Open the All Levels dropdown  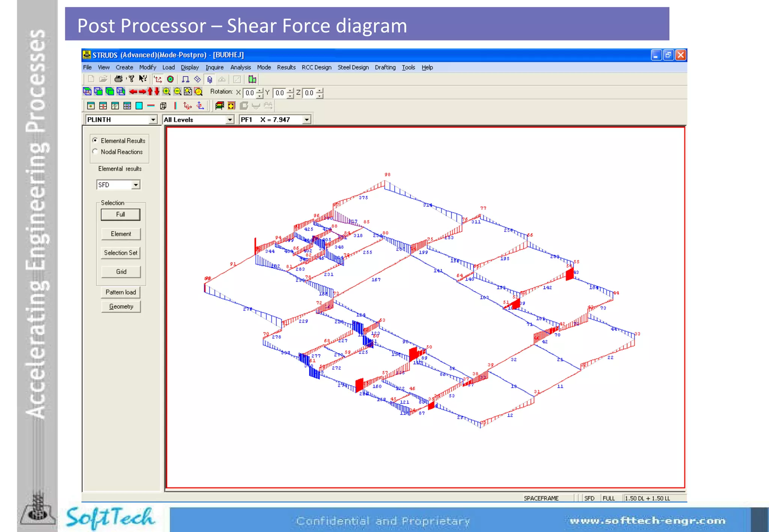[x=230, y=120]
